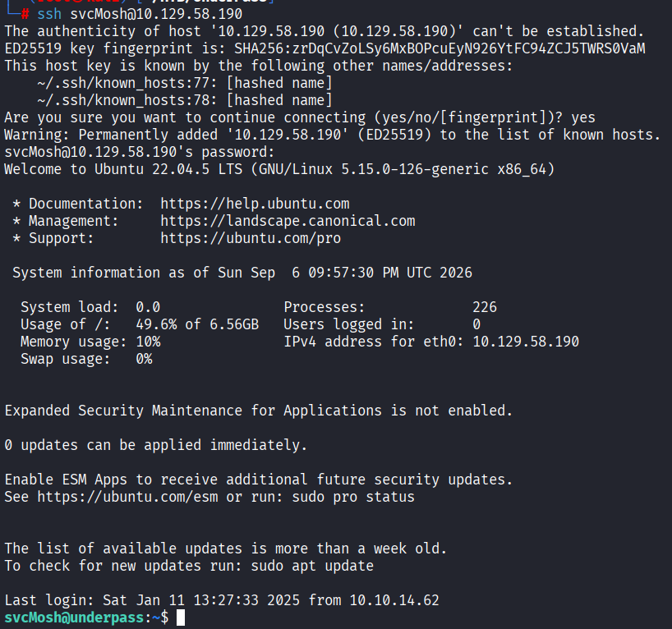Click the known_hosts:77 hashed name entry

point(185,83)
